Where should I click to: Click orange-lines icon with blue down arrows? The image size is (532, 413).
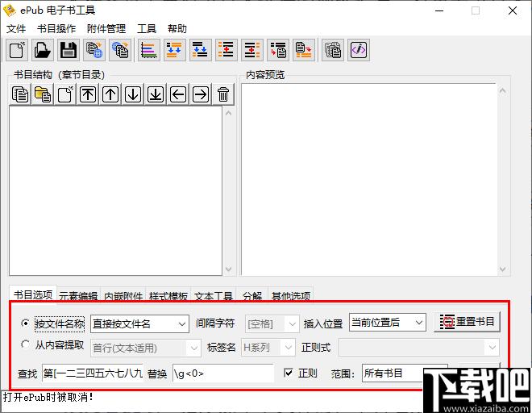[x=174, y=50]
